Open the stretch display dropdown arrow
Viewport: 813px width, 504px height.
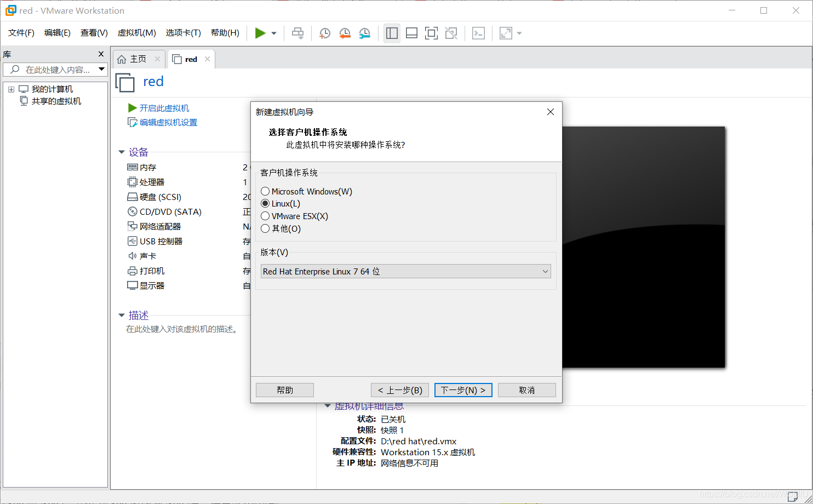point(519,33)
